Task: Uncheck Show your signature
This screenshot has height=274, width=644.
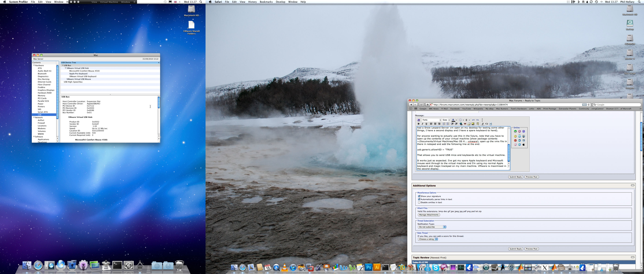Action: click(x=419, y=196)
